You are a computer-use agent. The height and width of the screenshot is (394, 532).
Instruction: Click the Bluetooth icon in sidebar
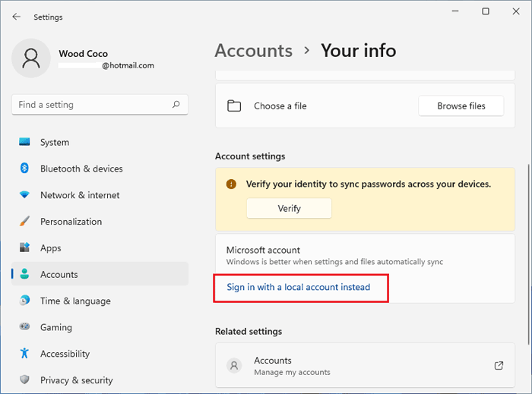[x=24, y=169]
